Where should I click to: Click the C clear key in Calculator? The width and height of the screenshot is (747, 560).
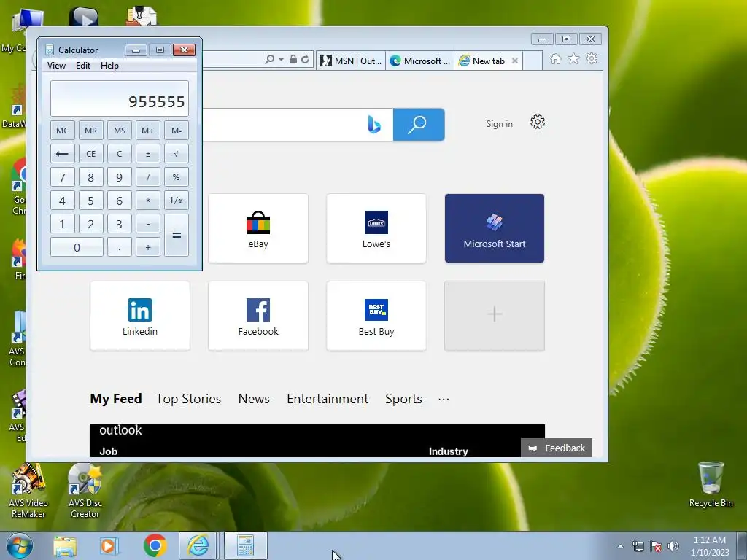click(x=120, y=154)
